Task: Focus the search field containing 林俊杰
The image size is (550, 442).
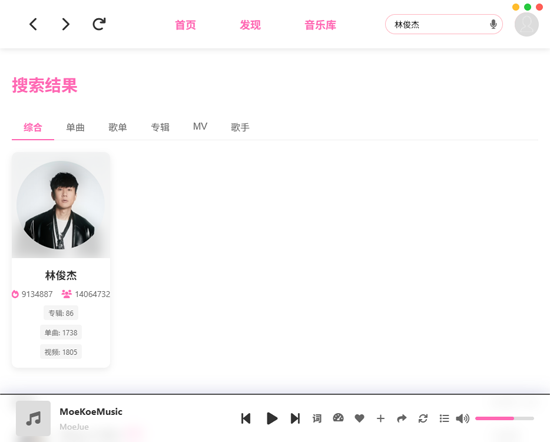Action: click(x=444, y=24)
